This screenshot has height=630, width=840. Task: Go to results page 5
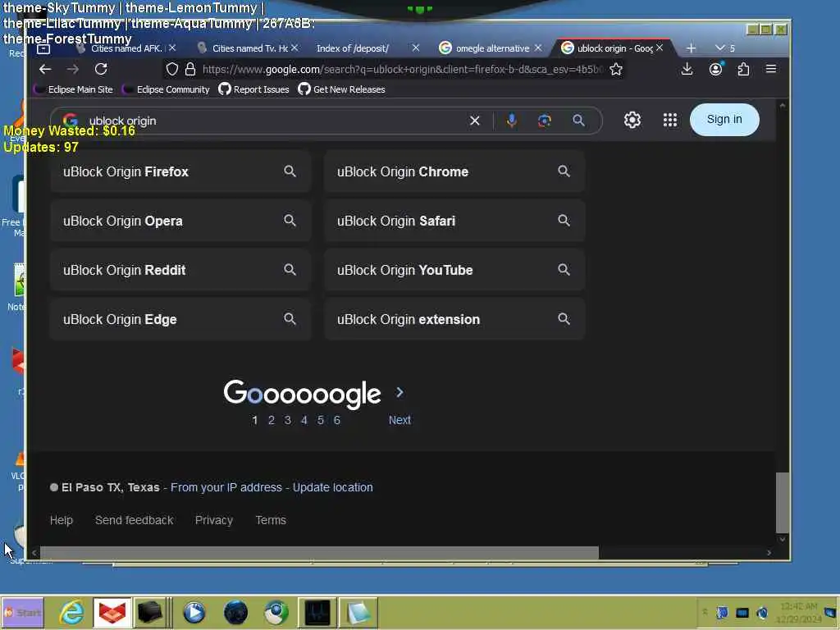[x=321, y=421]
